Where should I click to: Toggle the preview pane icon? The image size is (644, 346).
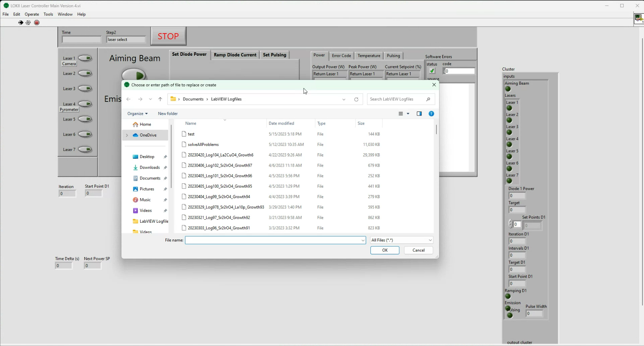coord(419,114)
